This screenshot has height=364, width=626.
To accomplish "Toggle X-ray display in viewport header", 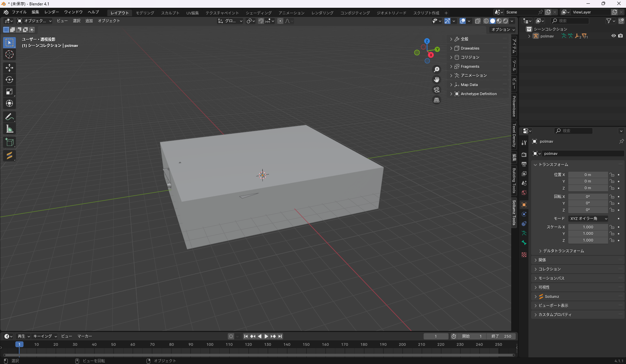I will pos(477,21).
